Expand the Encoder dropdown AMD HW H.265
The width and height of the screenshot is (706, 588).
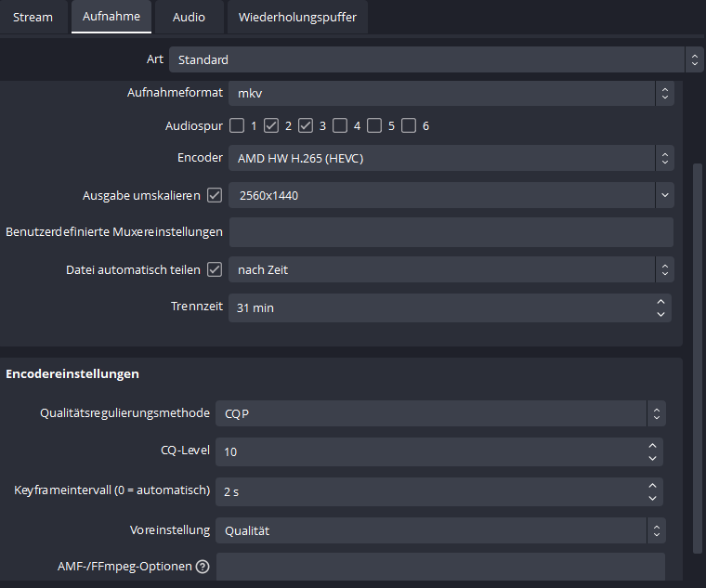pyautogui.click(x=451, y=158)
